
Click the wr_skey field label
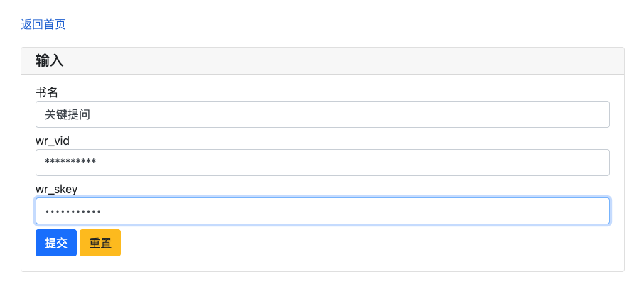[x=56, y=189]
